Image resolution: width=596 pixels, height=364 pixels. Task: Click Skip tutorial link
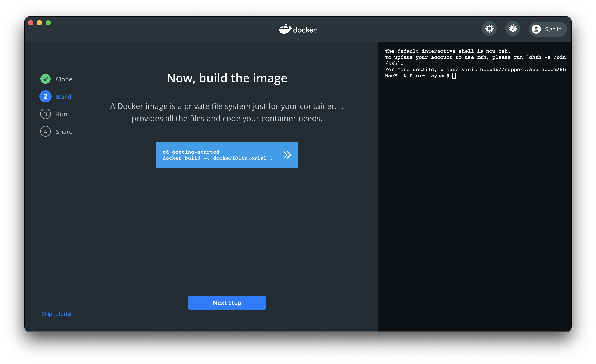click(57, 314)
